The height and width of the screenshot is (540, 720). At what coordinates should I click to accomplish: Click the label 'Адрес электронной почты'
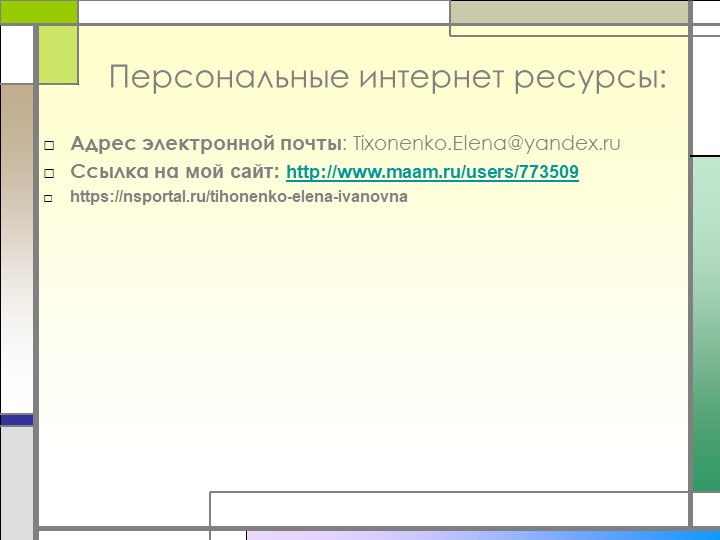[x=206, y=144]
